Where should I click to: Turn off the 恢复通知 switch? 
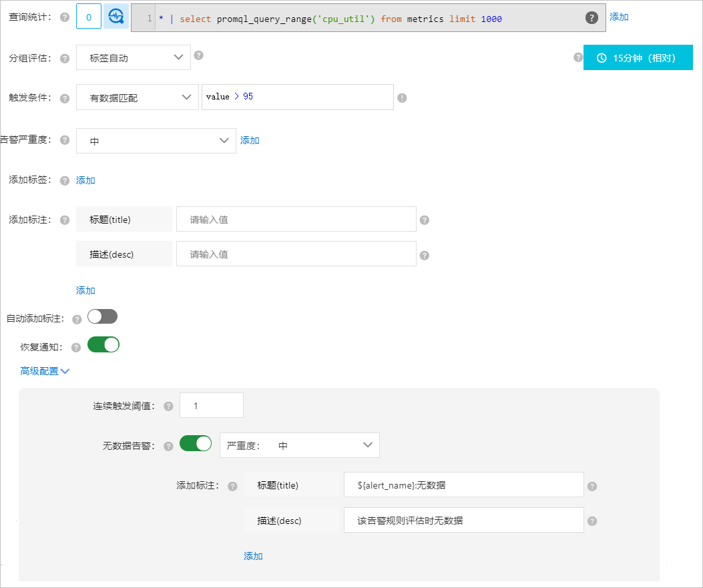coord(103,344)
